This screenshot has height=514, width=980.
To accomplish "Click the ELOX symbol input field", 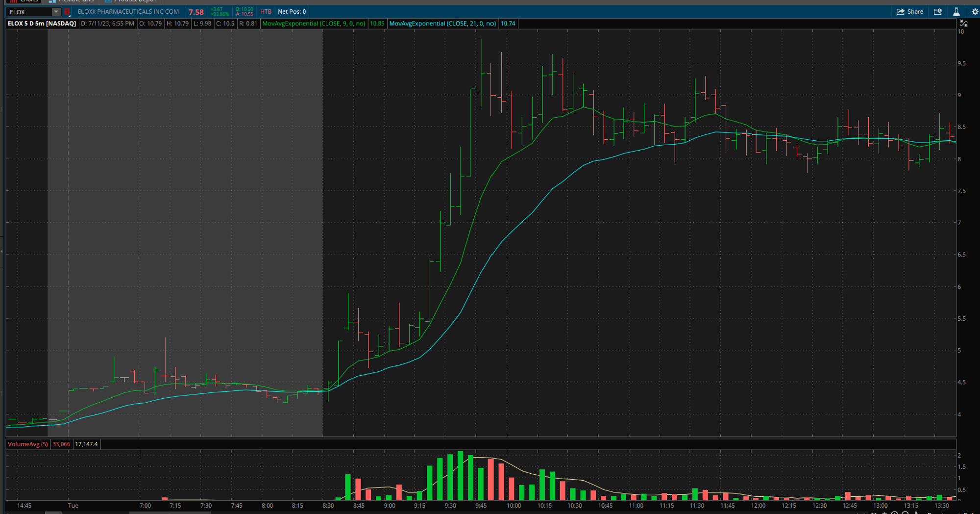I will tap(29, 12).
